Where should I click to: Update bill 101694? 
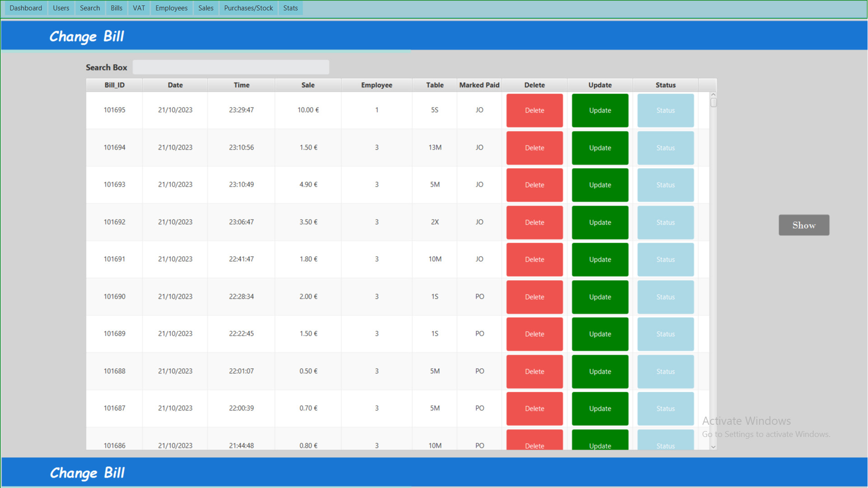(600, 148)
